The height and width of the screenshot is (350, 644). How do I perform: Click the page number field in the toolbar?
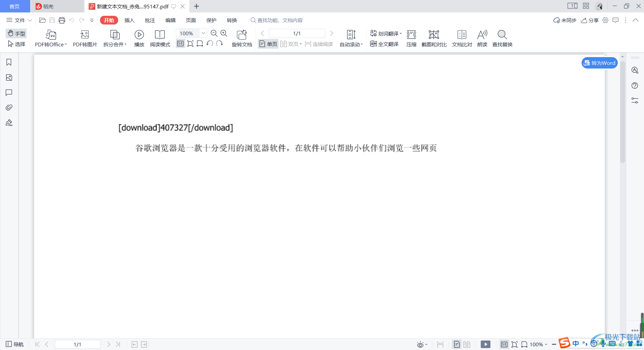(x=297, y=33)
